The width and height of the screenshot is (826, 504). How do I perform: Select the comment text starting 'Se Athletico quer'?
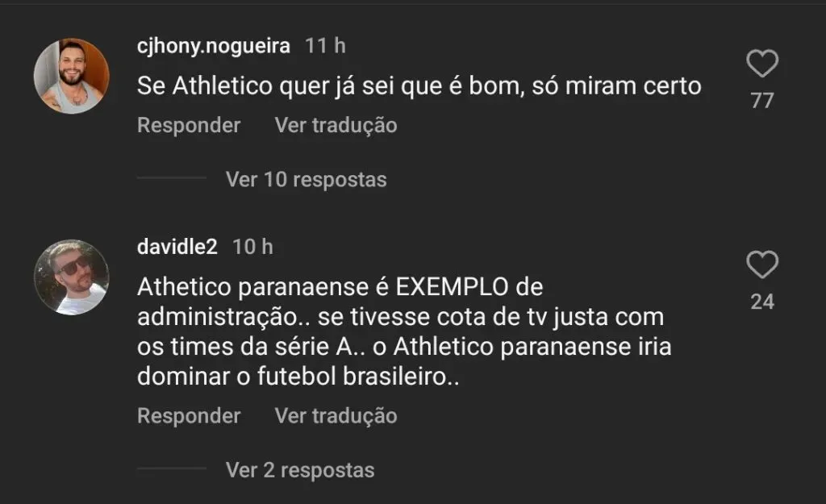(419, 86)
